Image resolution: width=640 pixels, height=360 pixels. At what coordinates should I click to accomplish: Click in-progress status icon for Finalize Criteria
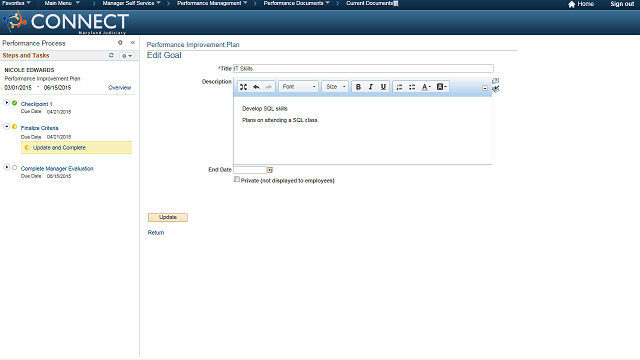tap(15, 127)
